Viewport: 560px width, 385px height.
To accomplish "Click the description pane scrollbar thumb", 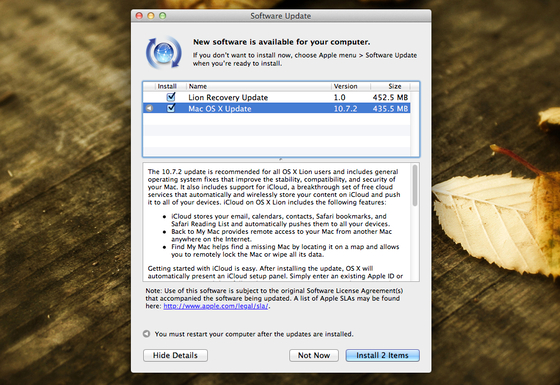I will [415, 185].
